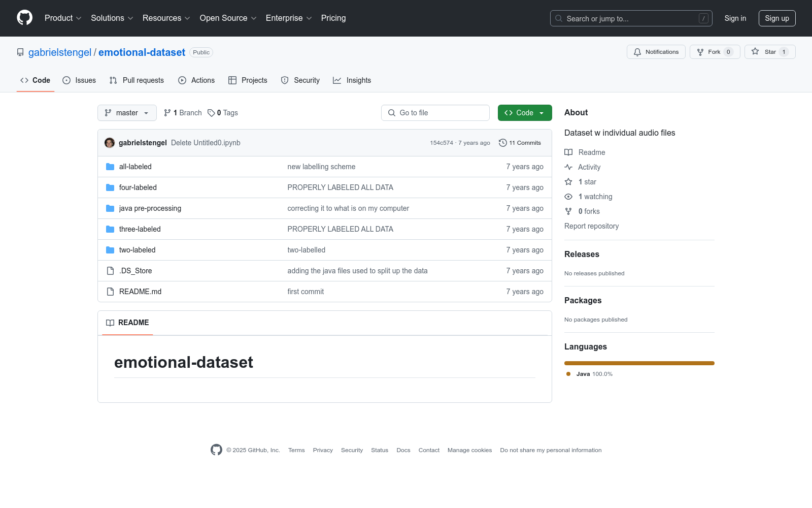Click the Sign in link
812x508 pixels.
[735, 18]
